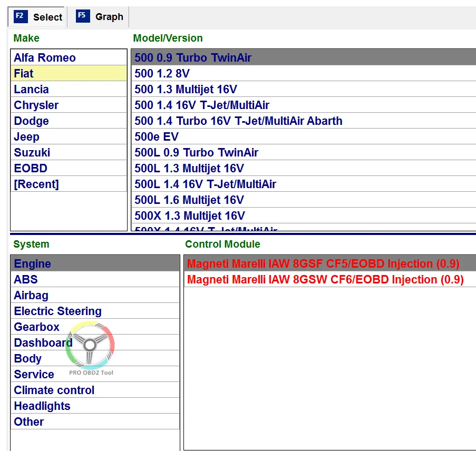Open Airbag system
476x451 pixels.
(95, 295)
